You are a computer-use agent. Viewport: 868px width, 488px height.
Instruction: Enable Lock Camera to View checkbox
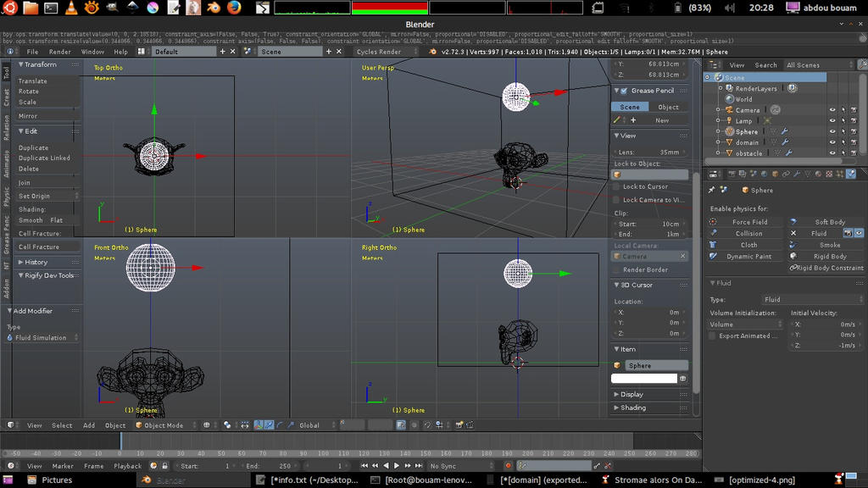(617, 200)
